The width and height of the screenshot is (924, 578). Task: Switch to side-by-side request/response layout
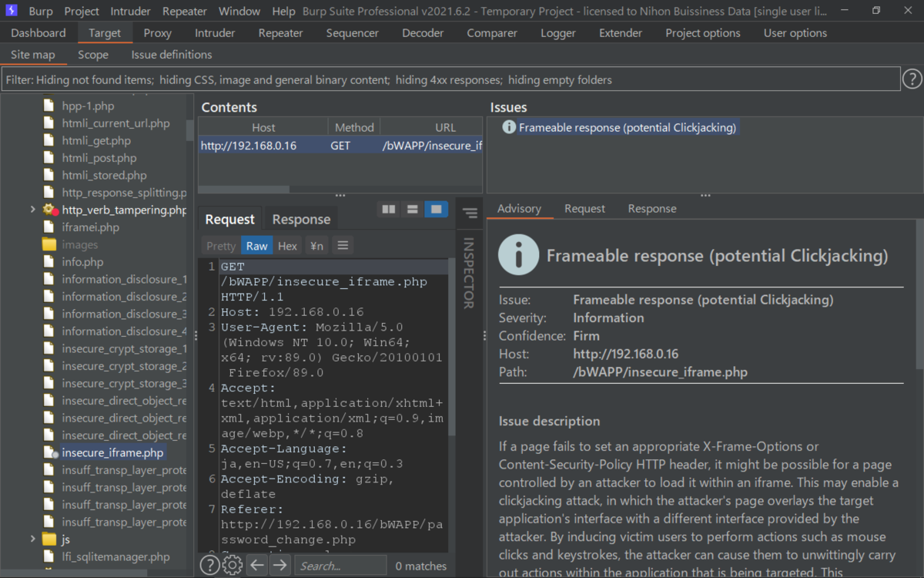point(389,209)
